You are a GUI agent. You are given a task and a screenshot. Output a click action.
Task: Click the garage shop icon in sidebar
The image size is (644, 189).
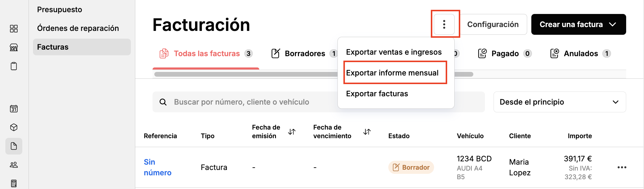(x=14, y=47)
